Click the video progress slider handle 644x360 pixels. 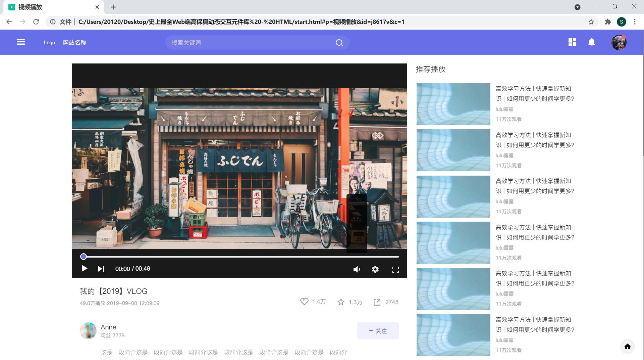[x=84, y=257]
